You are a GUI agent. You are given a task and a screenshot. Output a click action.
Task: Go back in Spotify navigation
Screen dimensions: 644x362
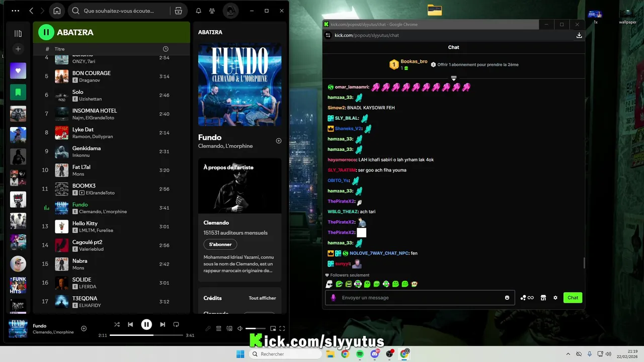(x=31, y=11)
